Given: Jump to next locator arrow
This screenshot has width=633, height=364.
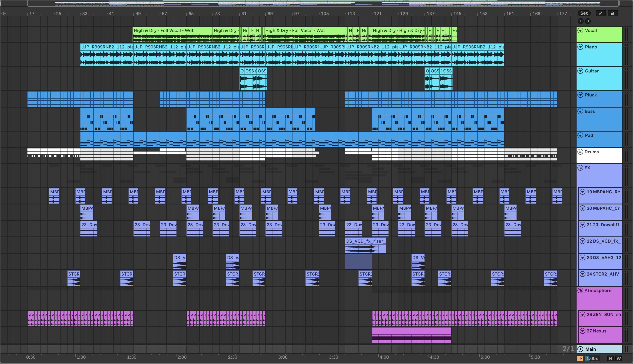Looking at the screenshot, I should [588, 21].
